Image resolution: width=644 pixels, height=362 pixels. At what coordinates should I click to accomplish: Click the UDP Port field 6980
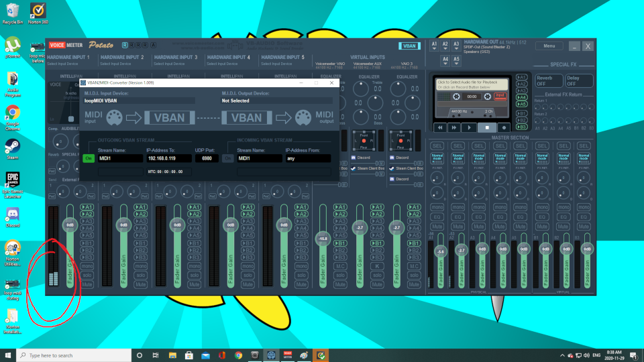207,158
